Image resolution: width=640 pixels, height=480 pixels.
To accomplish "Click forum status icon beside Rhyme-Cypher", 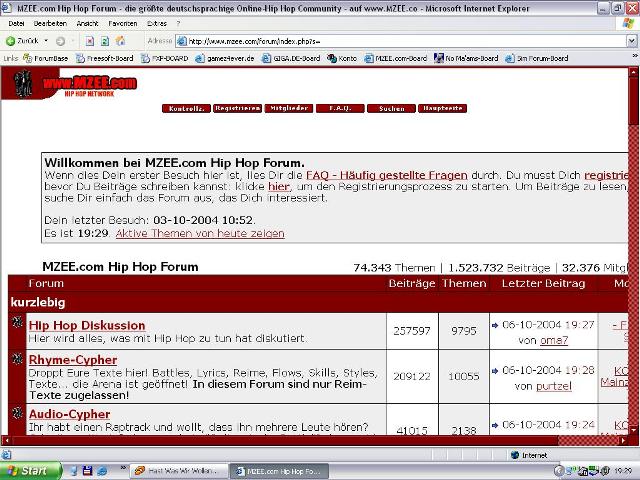I will tap(17, 358).
